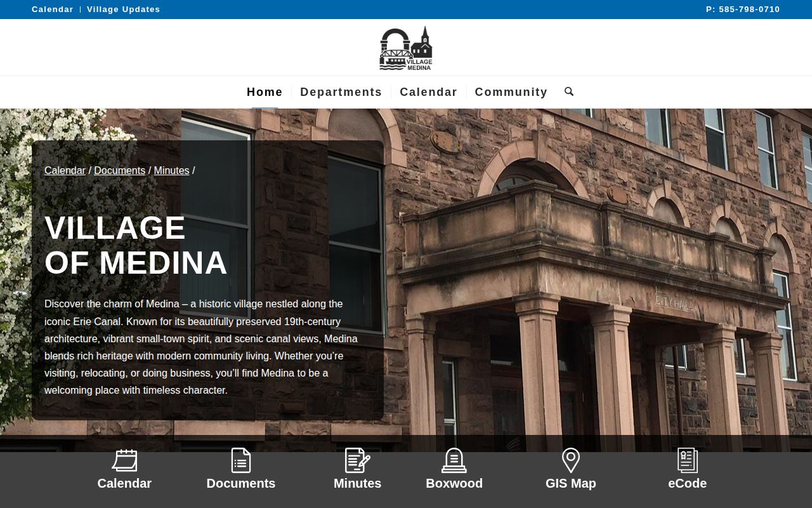
Task: Open Calendar in main navigation
Action: (429, 92)
